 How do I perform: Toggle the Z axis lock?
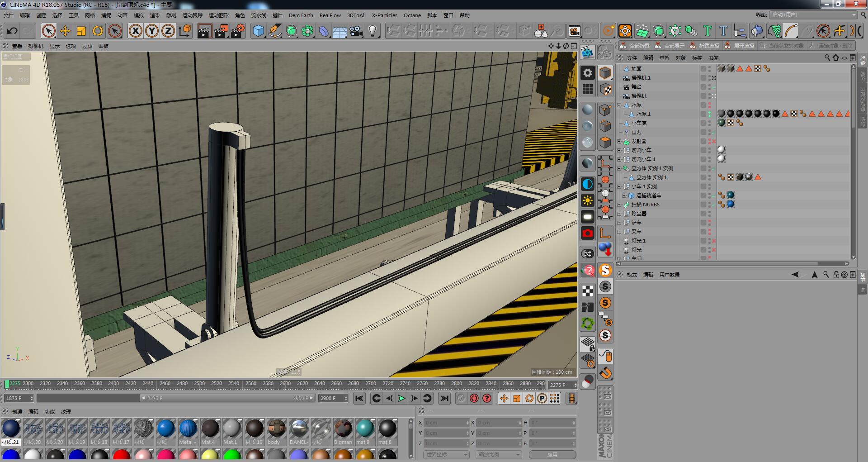(168, 31)
